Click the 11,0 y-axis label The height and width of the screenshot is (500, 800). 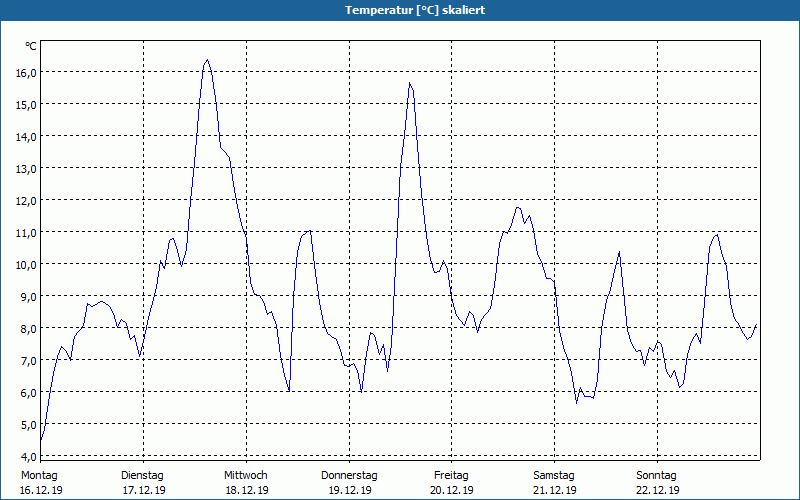coord(26,233)
